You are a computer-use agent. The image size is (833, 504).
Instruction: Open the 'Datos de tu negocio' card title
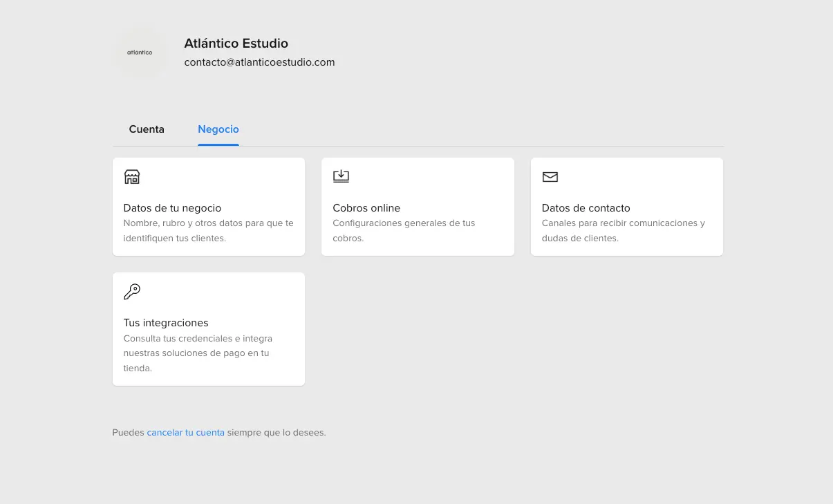pyautogui.click(x=172, y=208)
